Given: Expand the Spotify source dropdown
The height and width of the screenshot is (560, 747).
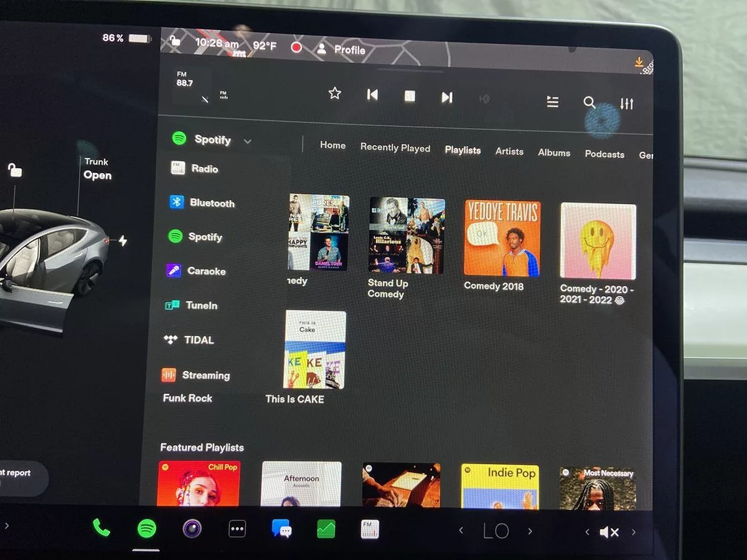Looking at the screenshot, I should pyautogui.click(x=247, y=141).
